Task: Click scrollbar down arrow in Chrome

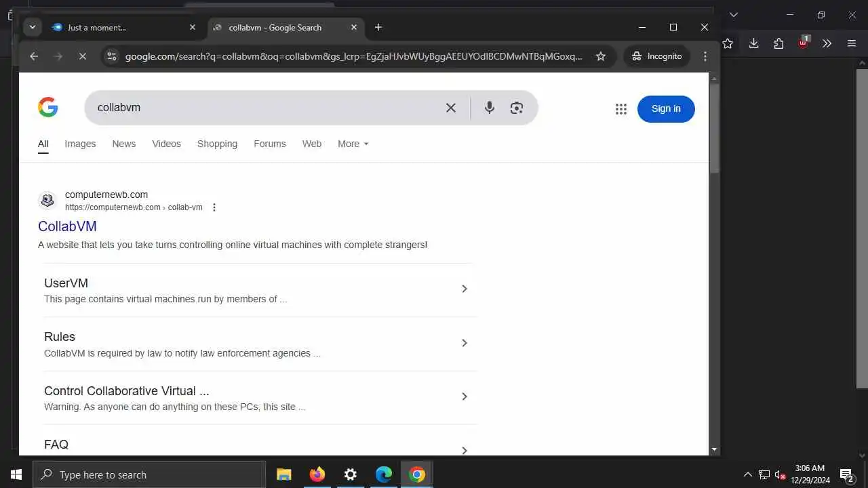Action: (x=714, y=449)
